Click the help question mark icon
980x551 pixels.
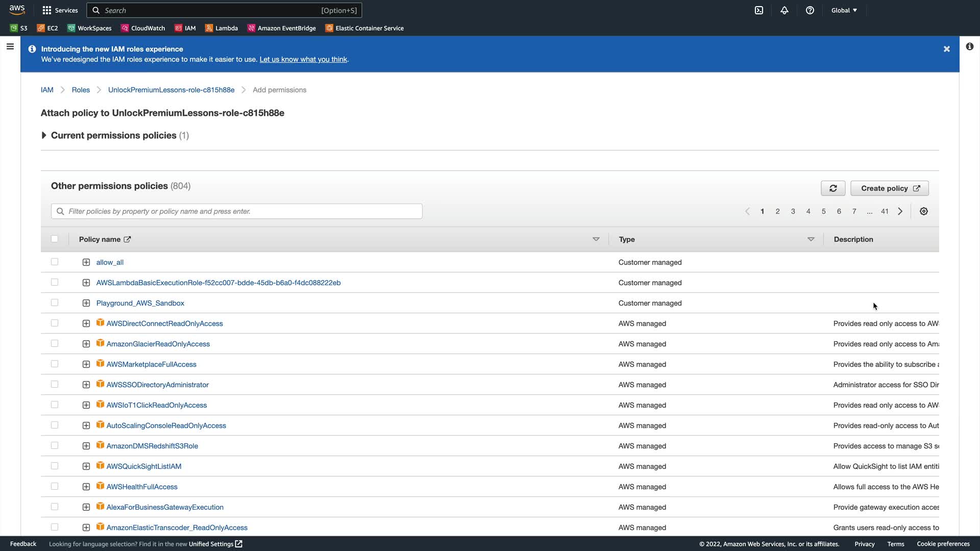point(810,10)
